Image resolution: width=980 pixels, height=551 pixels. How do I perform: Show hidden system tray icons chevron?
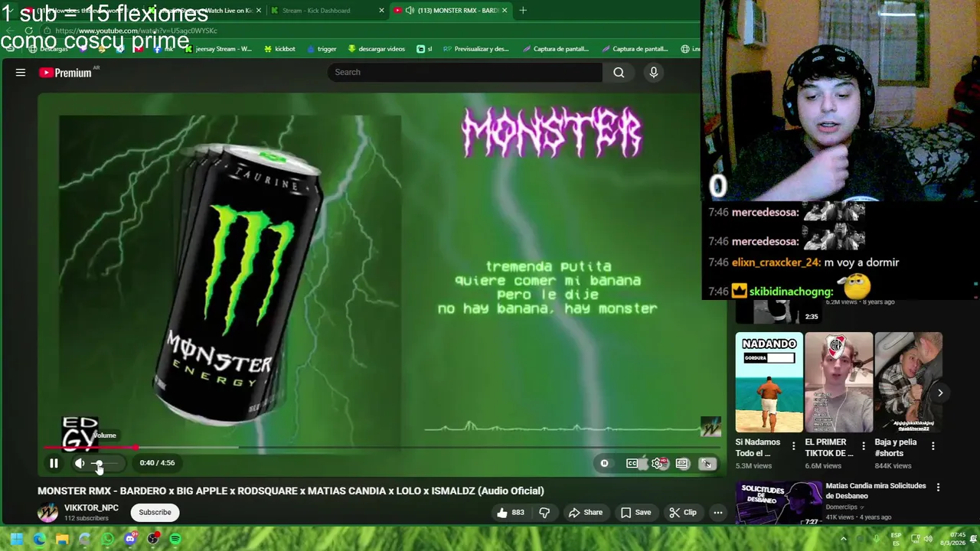[844, 540]
